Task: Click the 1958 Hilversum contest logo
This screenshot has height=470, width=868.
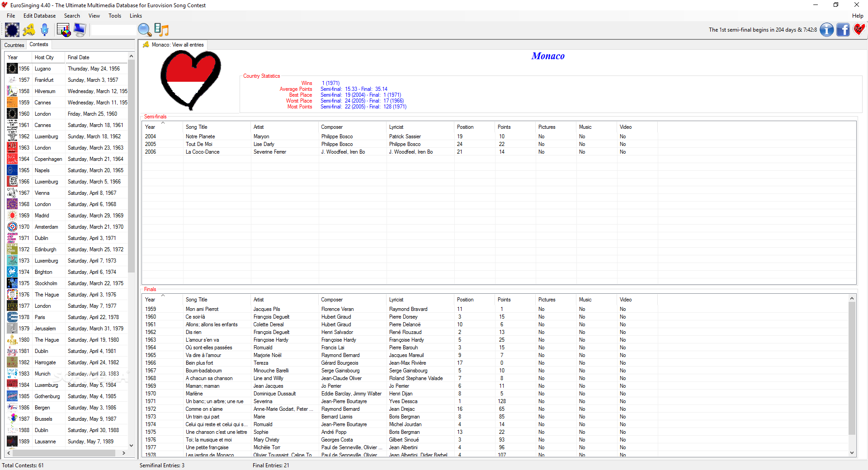Action: pos(12,91)
